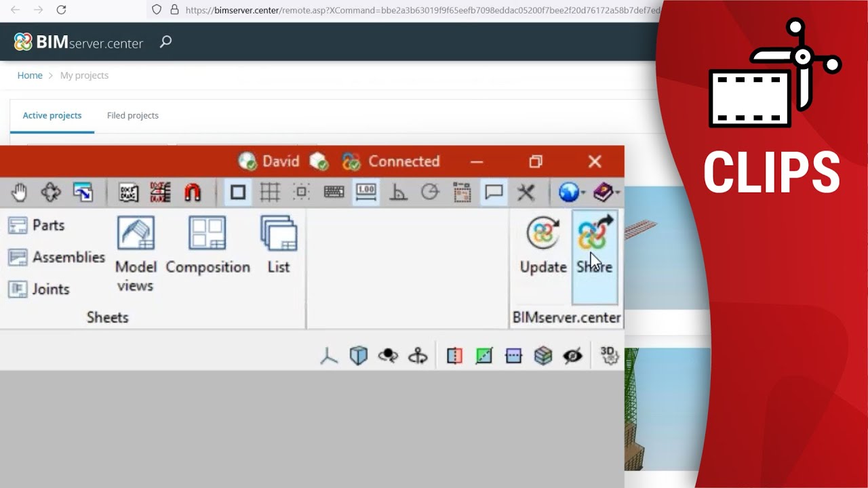Viewport: 868px width, 488px height.
Task: Toggle the 1.00 dimension icon
Action: click(x=366, y=192)
